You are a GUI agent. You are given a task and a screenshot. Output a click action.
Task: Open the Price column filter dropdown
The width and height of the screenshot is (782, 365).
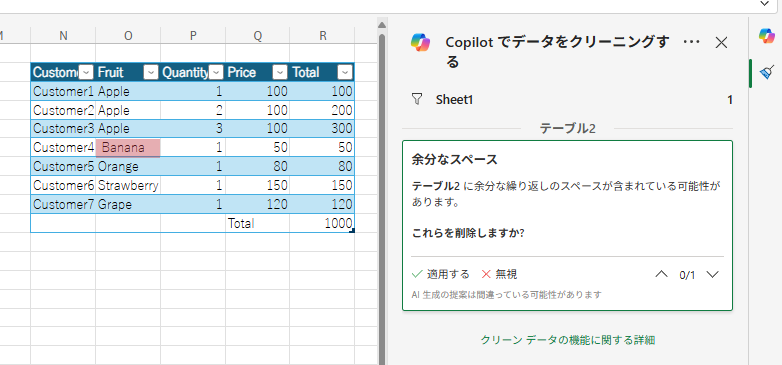coord(281,73)
